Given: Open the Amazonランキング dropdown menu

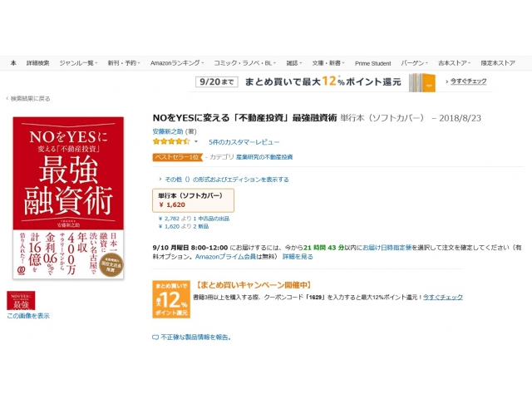Looking at the screenshot, I should point(177,63).
